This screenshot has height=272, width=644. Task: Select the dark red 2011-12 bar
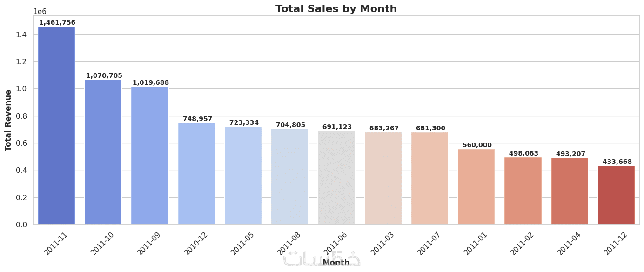pos(616,195)
